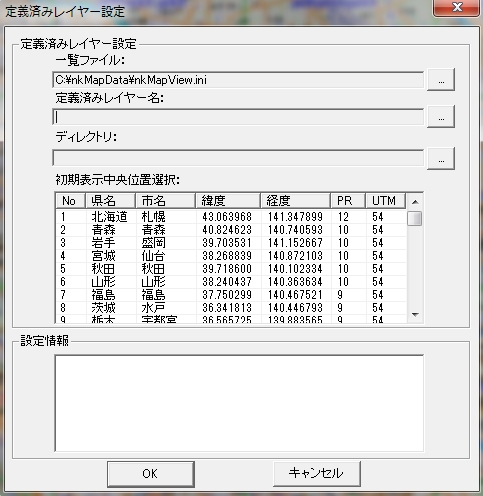Click the 緯度 column header

228,201
